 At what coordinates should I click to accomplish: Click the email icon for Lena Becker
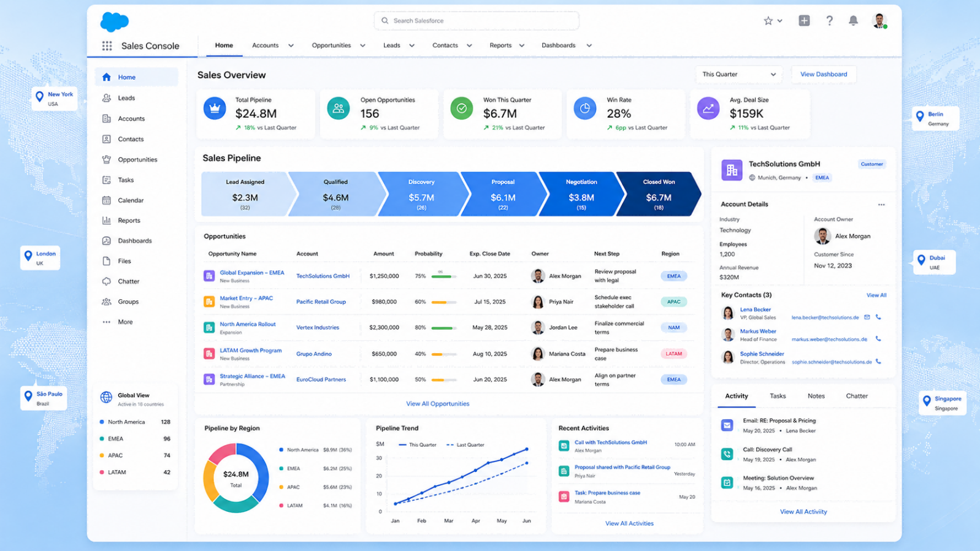click(x=867, y=317)
